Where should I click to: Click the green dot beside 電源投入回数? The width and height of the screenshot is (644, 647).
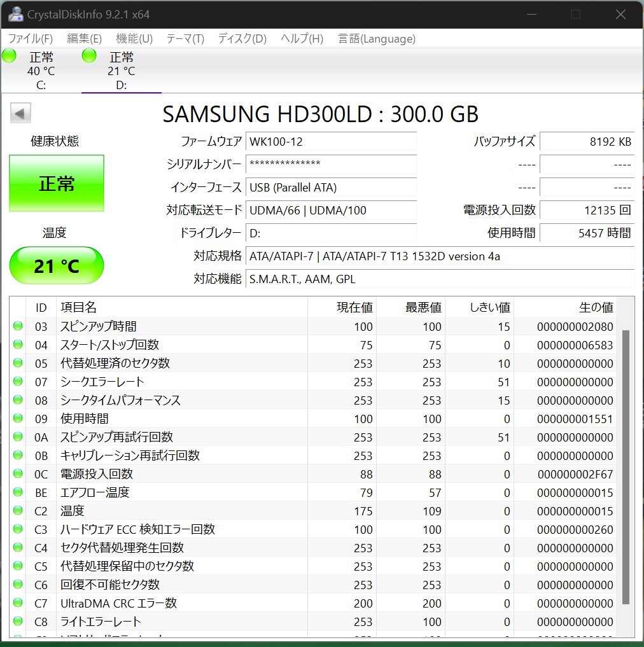(18, 474)
